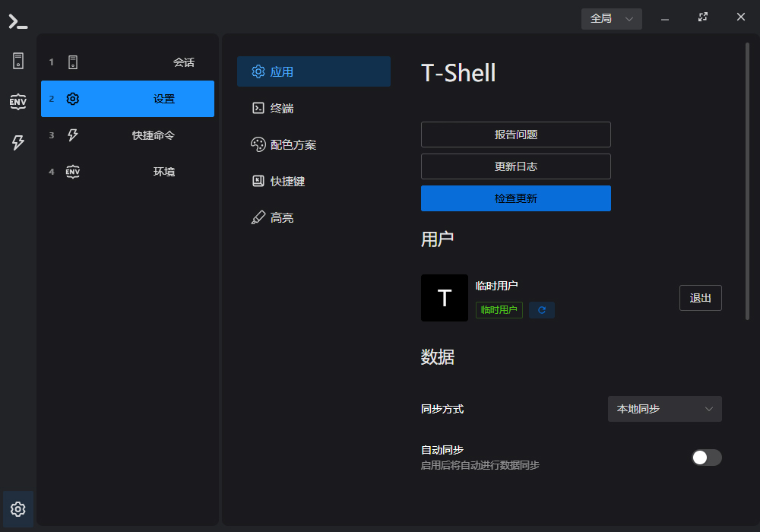Open settings gear at bottom of rail
This screenshot has height=532, width=760.
18,508
